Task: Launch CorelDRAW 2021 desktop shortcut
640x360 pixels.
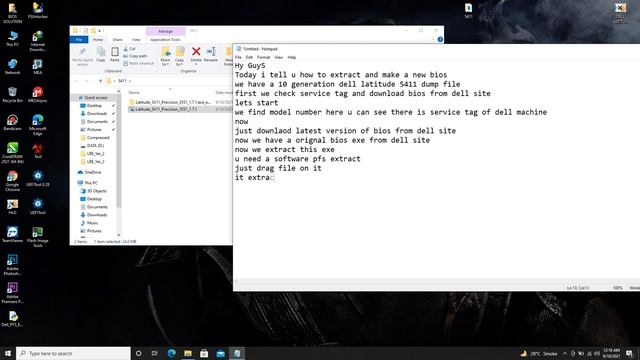Action: tap(12, 153)
